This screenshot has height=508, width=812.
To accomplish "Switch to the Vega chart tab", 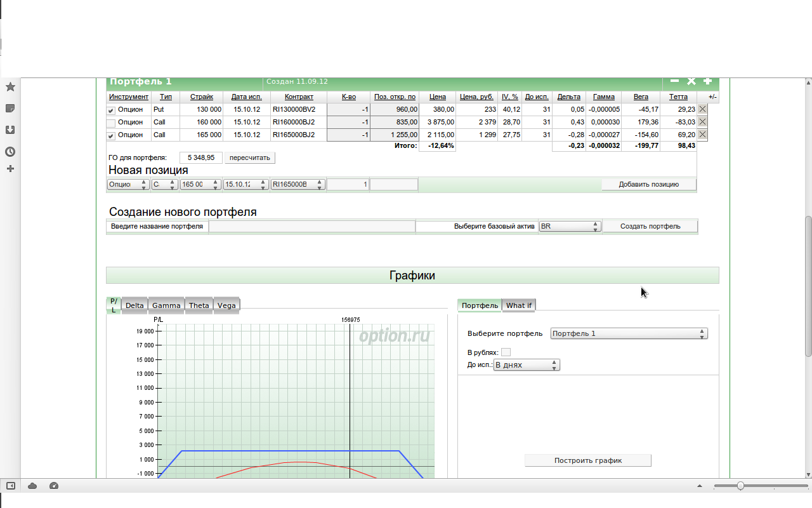I will point(226,305).
